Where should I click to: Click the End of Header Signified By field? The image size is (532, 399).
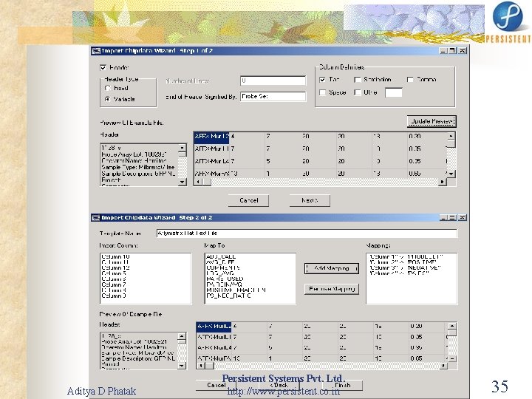tap(273, 96)
